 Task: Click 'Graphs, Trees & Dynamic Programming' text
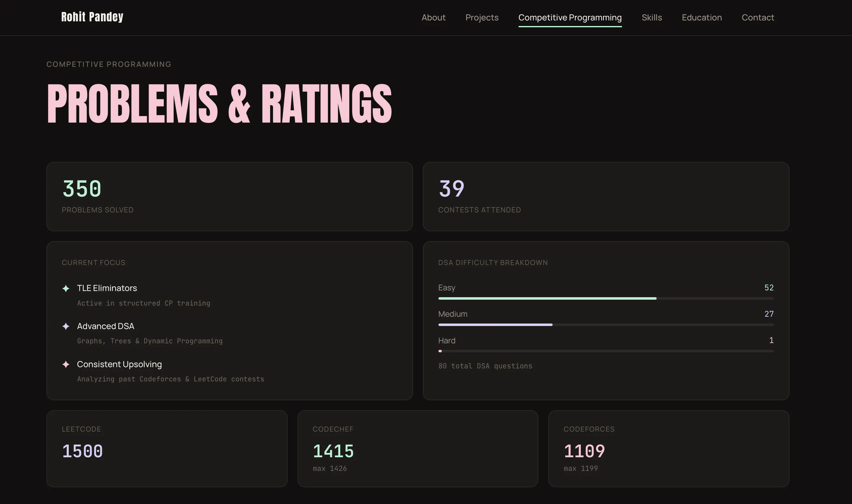(x=150, y=341)
